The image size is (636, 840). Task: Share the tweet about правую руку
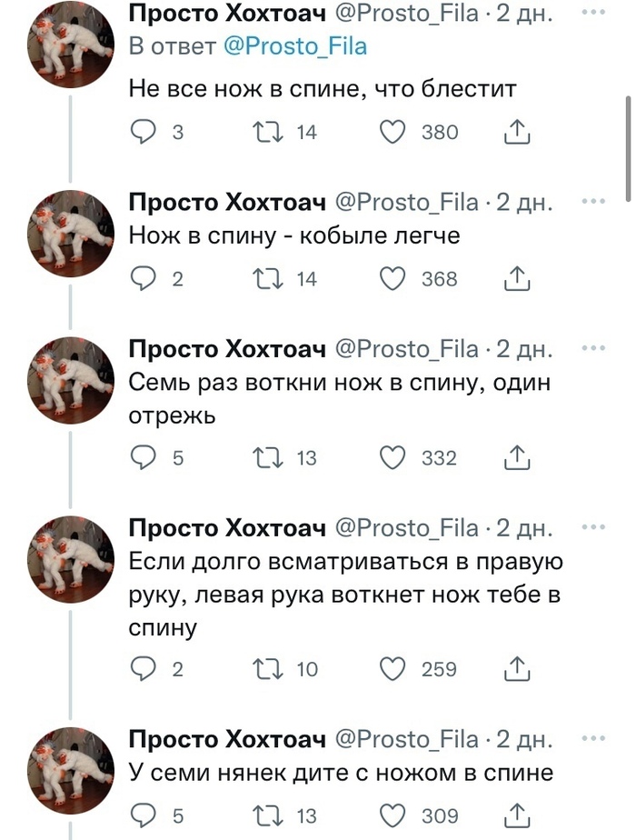[x=516, y=670]
